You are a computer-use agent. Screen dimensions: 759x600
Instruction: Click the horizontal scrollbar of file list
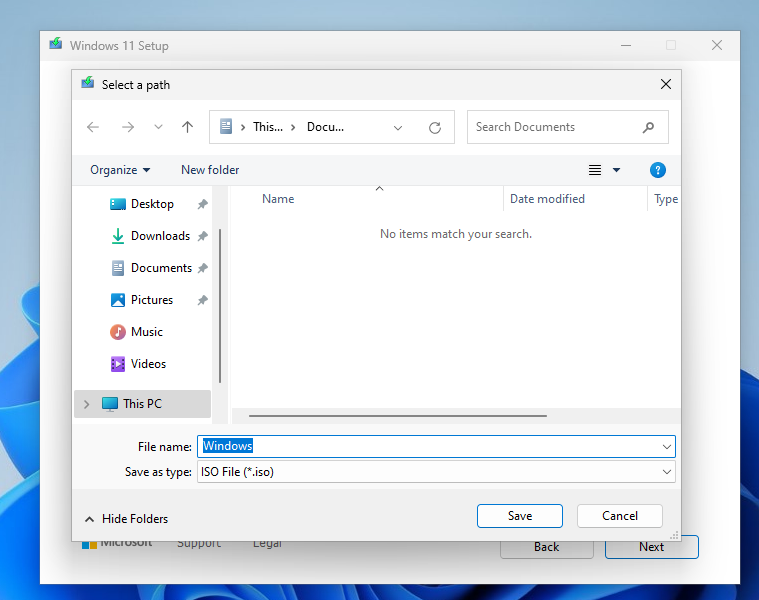(x=398, y=416)
